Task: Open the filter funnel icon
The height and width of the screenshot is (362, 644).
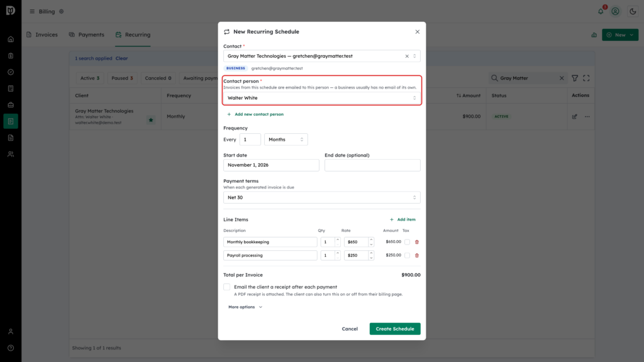Action: point(575,78)
